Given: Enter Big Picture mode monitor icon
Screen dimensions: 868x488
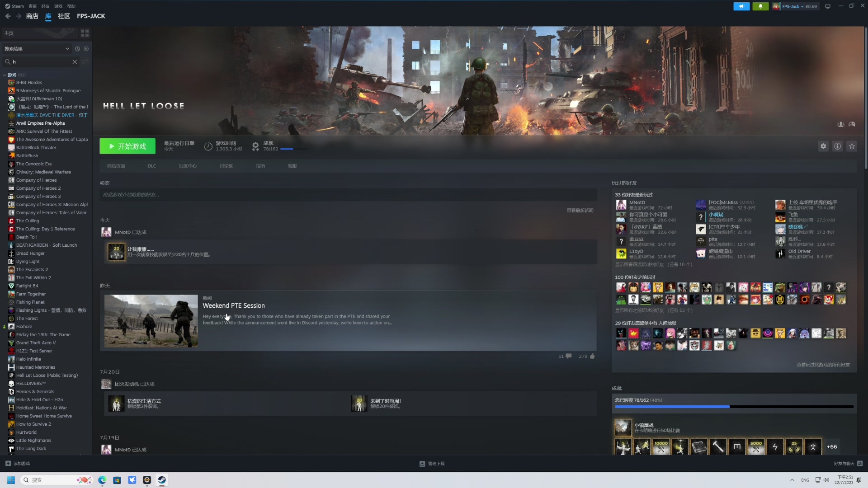Looking at the screenshot, I should click(x=828, y=6).
